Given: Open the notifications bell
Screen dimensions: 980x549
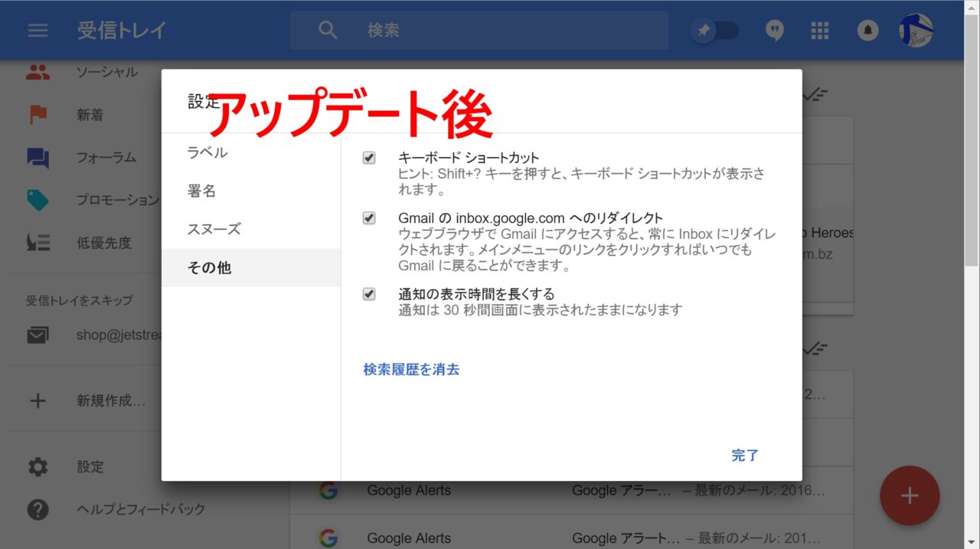Looking at the screenshot, I should point(867,31).
